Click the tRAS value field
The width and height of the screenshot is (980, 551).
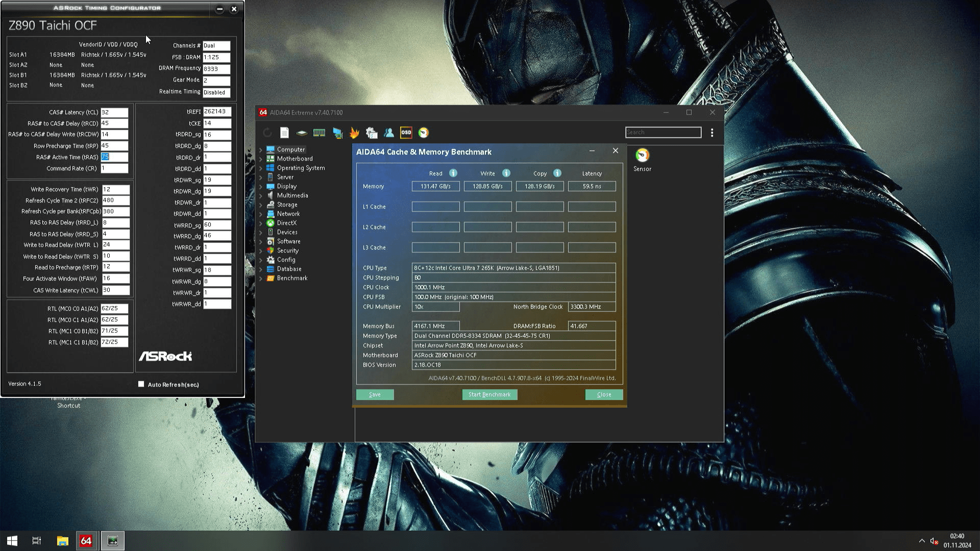tap(114, 157)
